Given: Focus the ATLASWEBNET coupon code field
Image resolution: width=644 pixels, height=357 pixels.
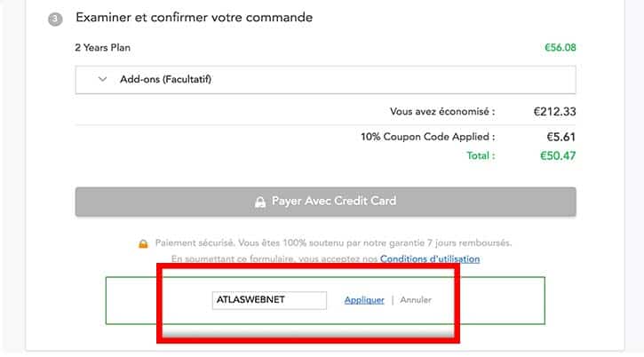Looking at the screenshot, I should click(x=269, y=300).
